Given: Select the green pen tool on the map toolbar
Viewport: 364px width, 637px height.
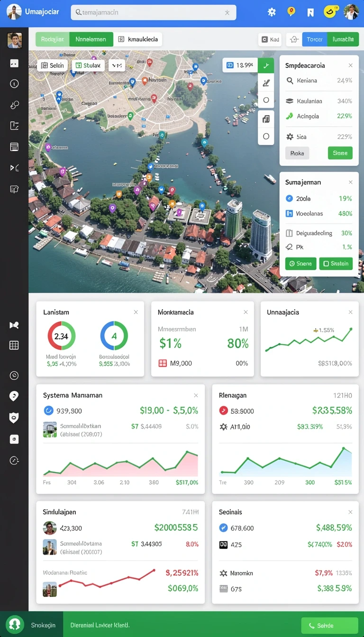Looking at the screenshot, I should point(266,65).
